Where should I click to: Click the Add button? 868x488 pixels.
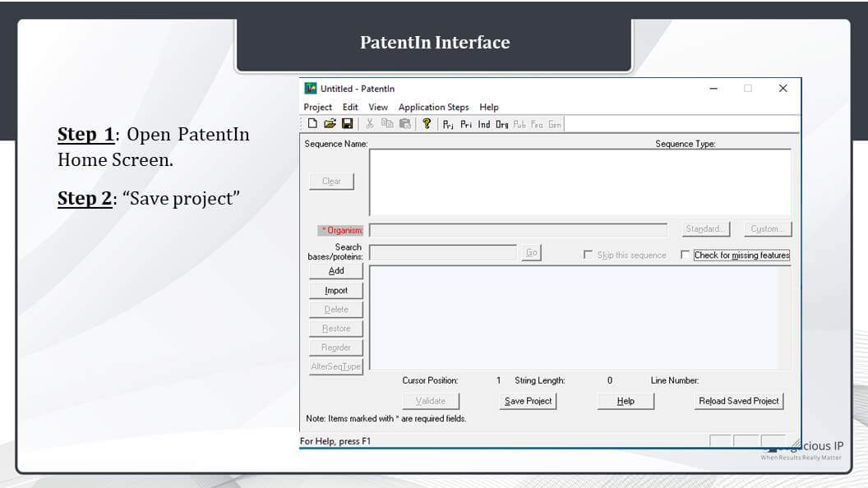336,270
